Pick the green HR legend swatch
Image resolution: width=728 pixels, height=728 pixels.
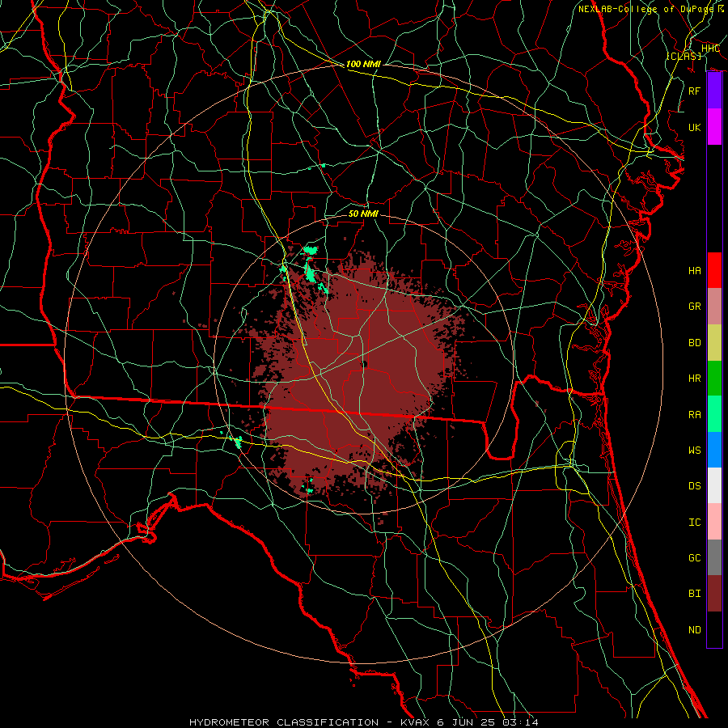point(714,378)
